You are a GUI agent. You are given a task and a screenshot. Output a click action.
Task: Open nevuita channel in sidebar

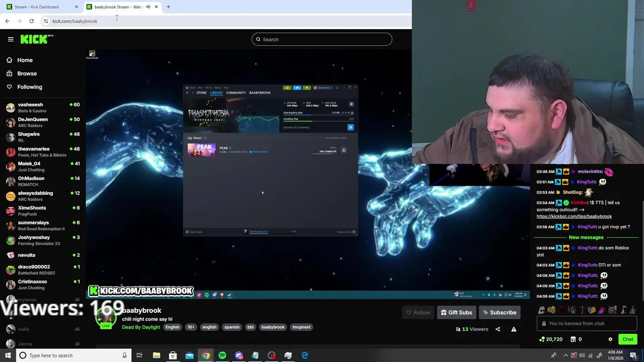[43, 255]
